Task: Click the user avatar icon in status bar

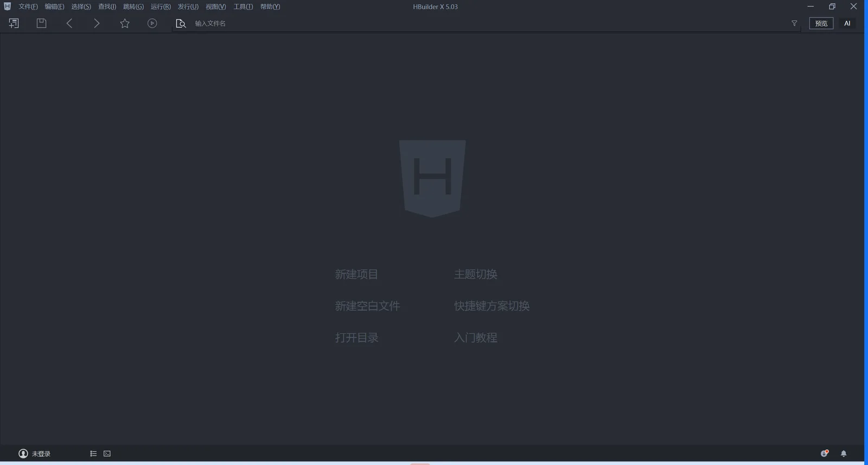Action: point(23,454)
